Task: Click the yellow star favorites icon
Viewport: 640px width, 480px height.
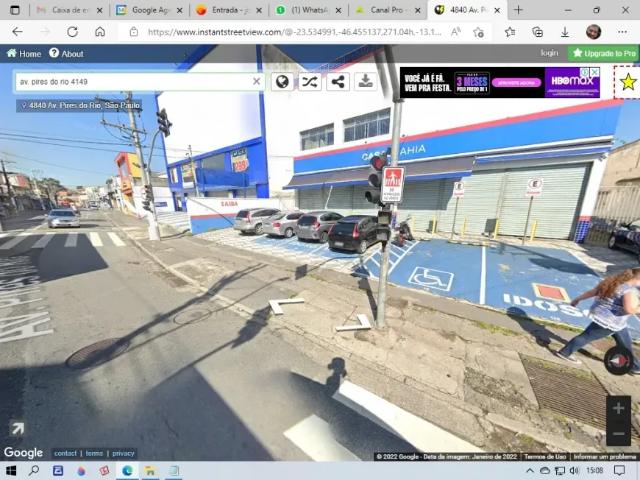Action: pyautogui.click(x=628, y=82)
